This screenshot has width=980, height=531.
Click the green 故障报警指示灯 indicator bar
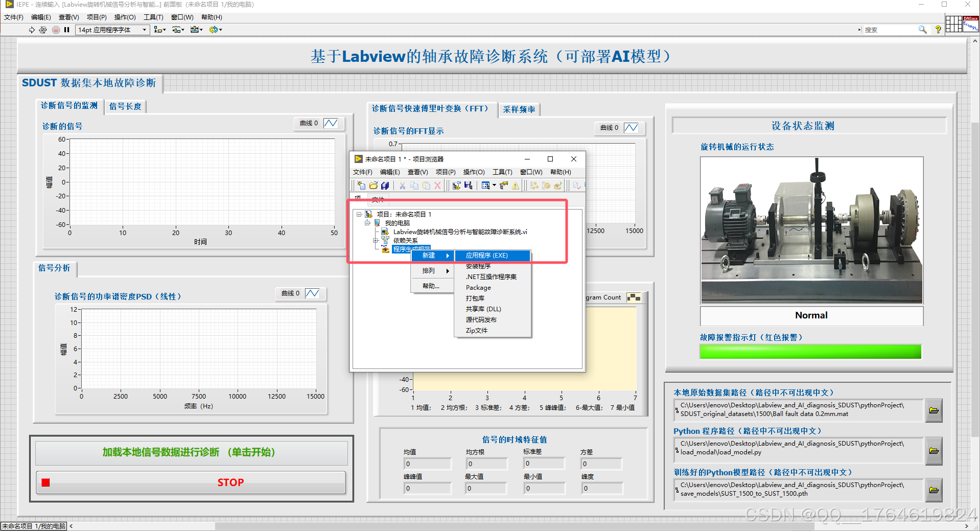810,352
